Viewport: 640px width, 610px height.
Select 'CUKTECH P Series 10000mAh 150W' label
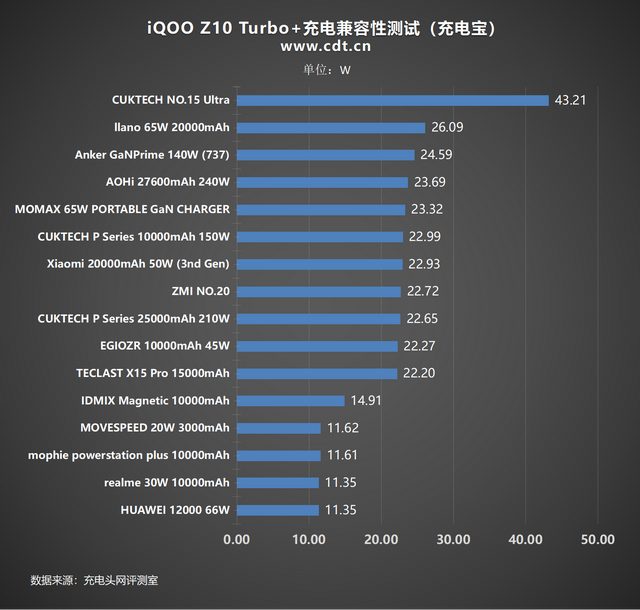[133, 237]
